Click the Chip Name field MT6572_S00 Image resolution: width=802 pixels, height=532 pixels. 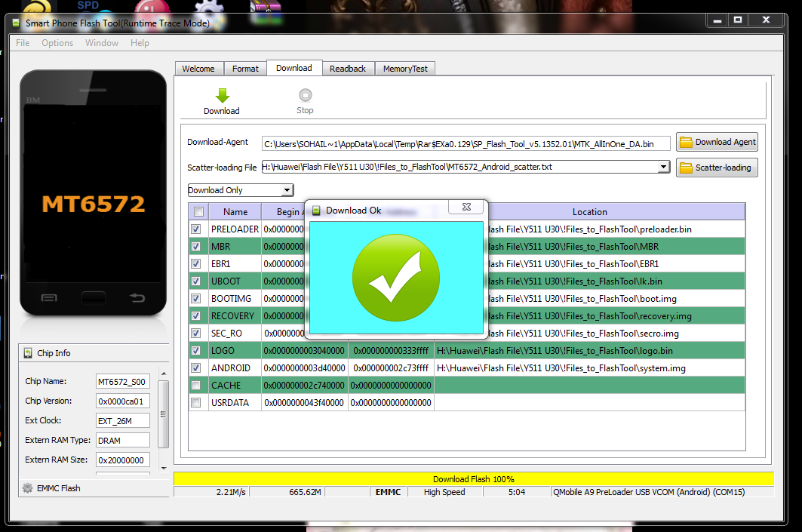(123, 382)
